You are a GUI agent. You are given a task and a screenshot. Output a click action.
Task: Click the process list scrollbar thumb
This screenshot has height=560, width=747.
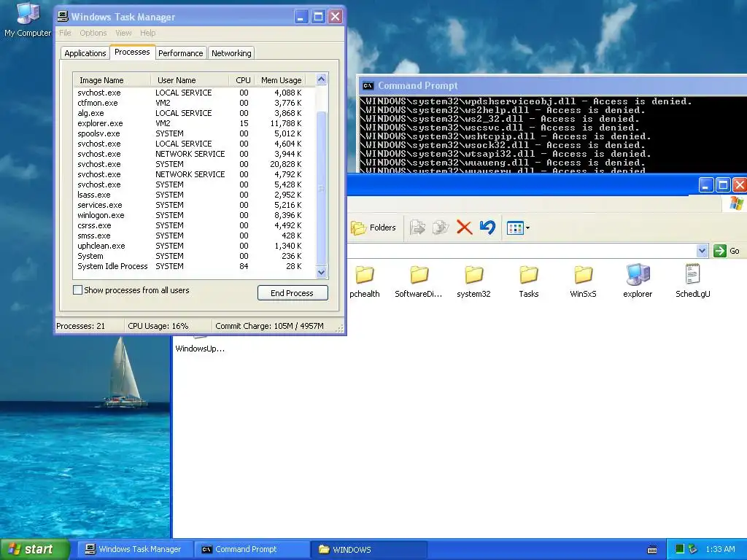click(322, 188)
